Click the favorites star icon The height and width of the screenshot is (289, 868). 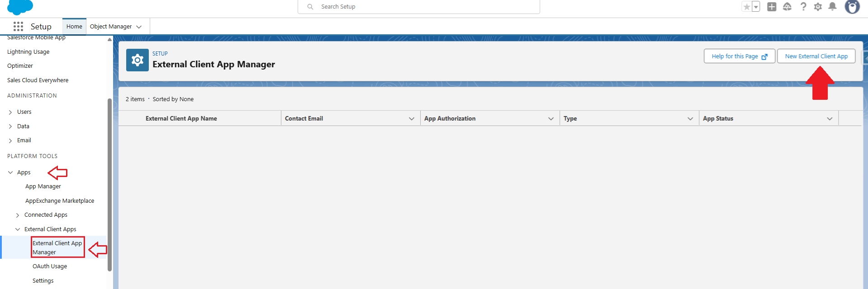pos(747,7)
